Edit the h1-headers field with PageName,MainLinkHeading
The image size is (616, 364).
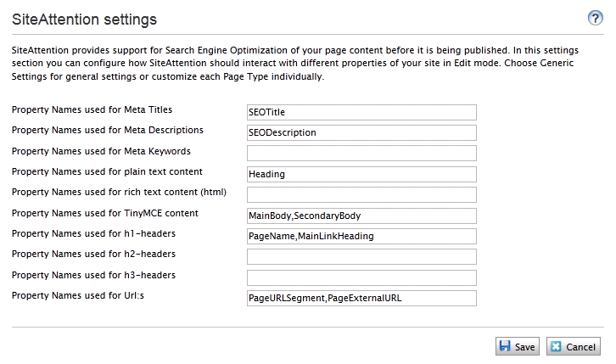pos(361,236)
